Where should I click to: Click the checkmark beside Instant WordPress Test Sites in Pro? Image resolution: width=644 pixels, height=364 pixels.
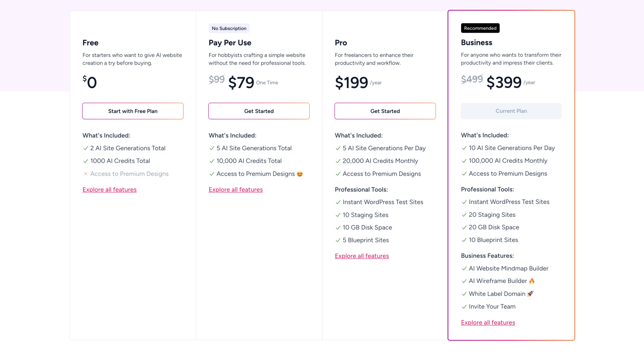click(338, 202)
